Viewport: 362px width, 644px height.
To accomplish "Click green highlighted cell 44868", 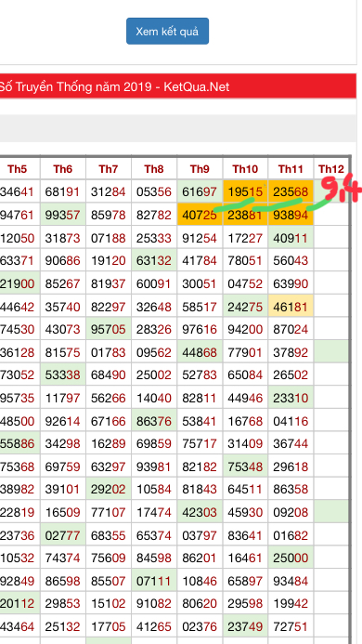I will click(x=200, y=352).
